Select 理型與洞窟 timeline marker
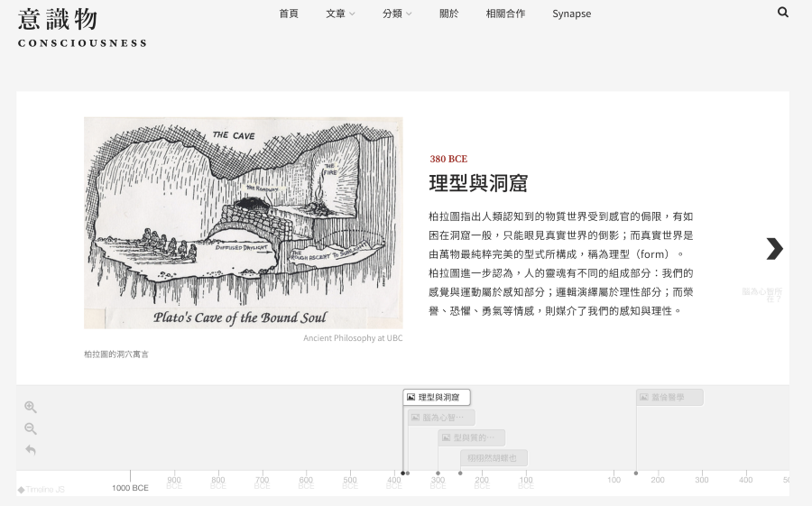This screenshot has width=812, height=506. click(x=437, y=397)
